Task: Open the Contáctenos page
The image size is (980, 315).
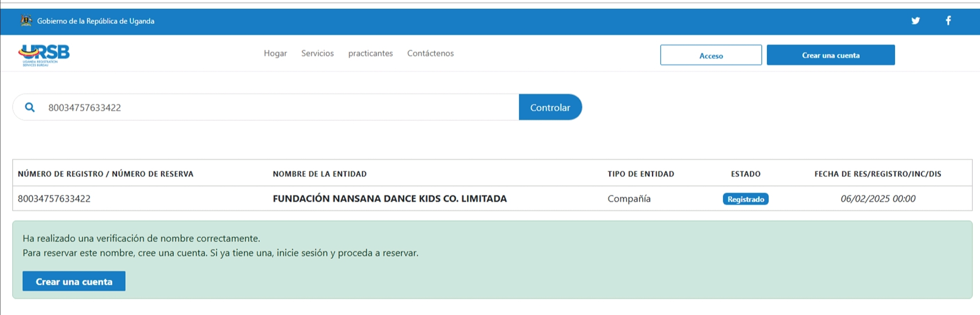Action: coord(430,53)
